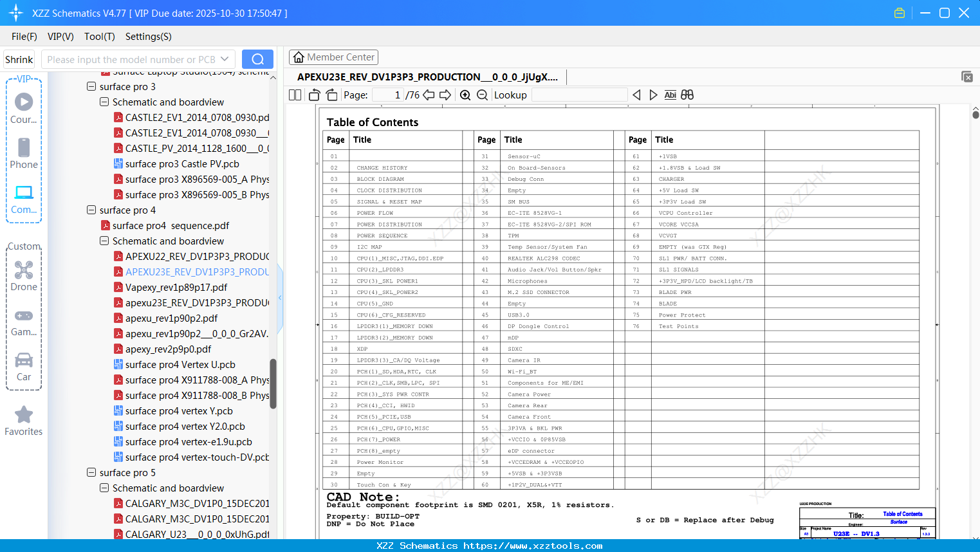980x552 pixels.
Task: Collapse the surface pro 3 node
Action: point(91,86)
